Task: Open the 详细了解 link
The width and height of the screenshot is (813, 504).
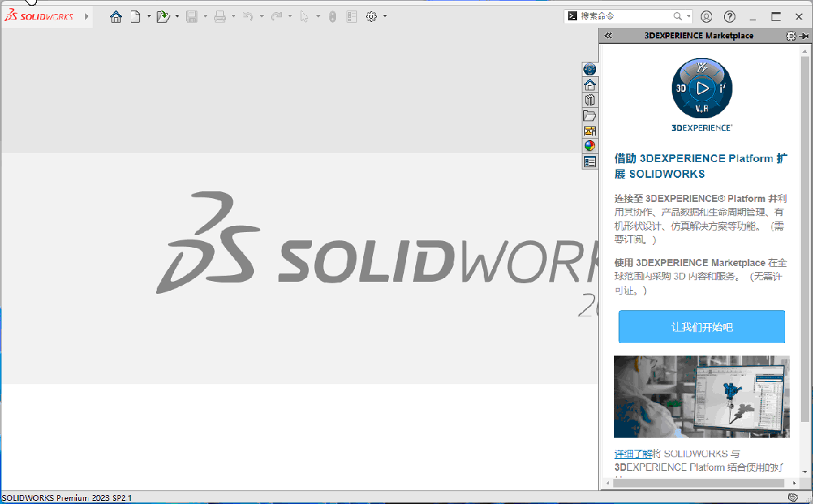Action: pyautogui.click(x=633, y=454)
